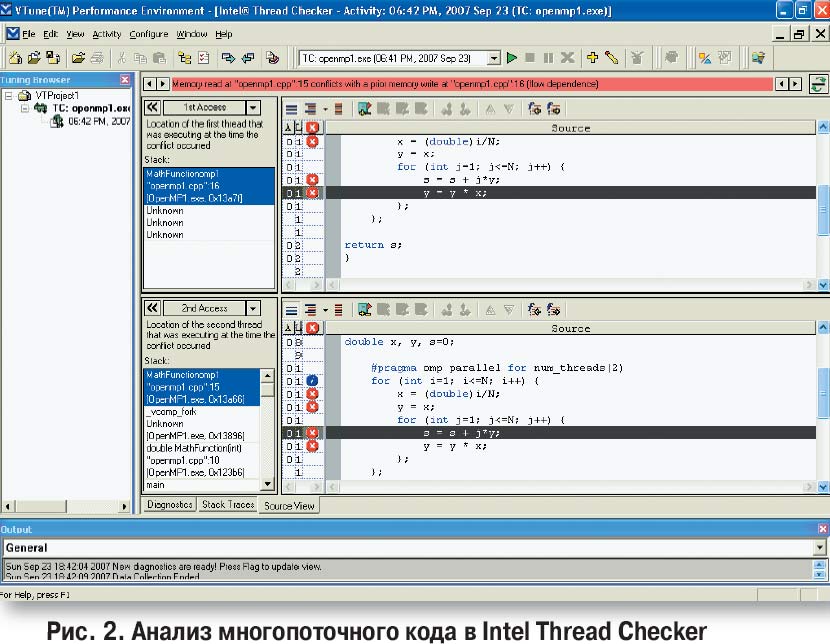
Task: Click the green Run activity button
Action: [x=513, y=58]
